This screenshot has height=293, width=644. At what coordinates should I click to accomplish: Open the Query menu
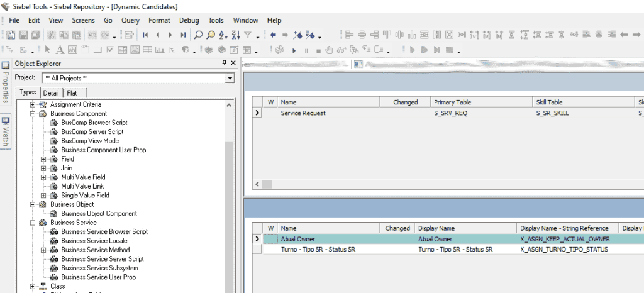[131, 20]
